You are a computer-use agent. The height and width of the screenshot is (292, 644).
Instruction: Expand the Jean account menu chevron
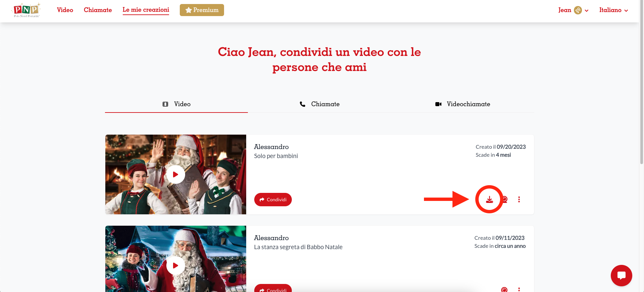(587, 11)
